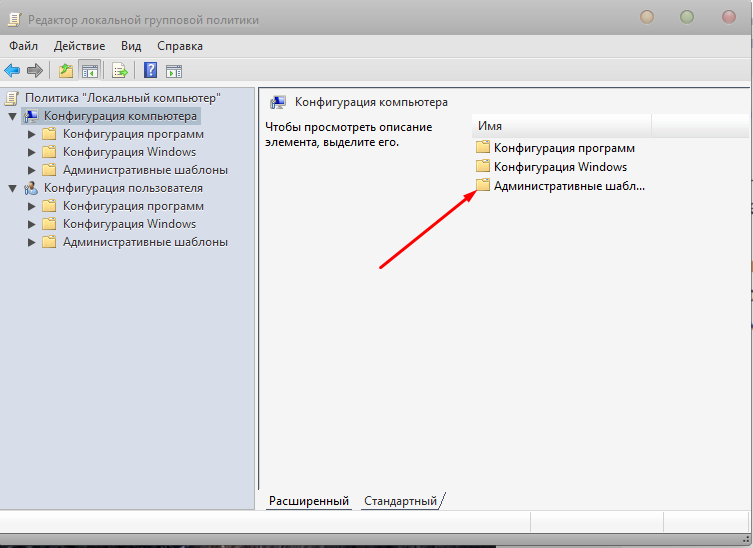Click Конфигурация Windows text in the right list

560,167
